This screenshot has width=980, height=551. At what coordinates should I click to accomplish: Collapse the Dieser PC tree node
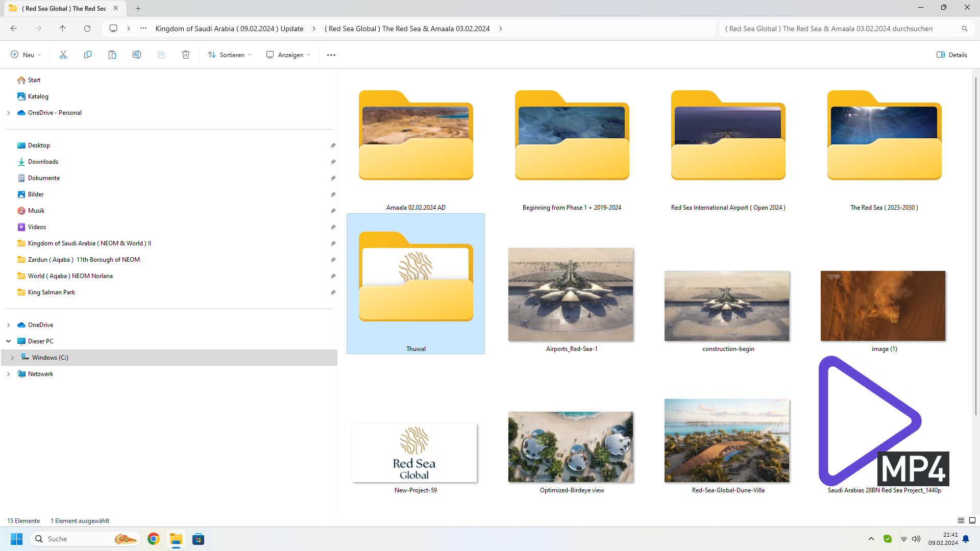(8, 341)
